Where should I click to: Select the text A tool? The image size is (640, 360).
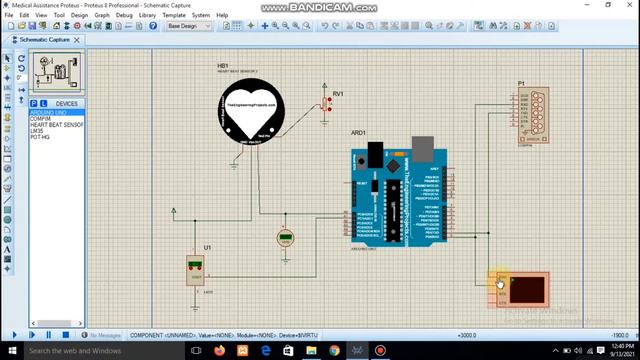point(7,249)
